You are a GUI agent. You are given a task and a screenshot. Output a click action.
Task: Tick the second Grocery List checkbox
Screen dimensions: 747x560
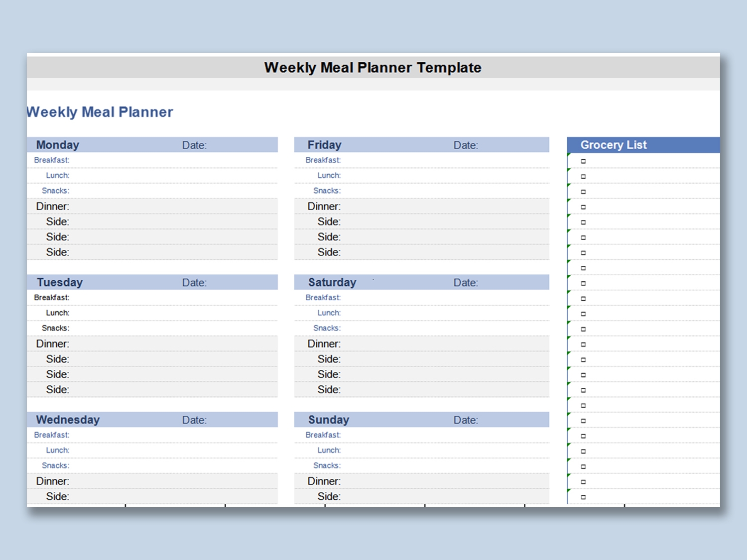pos(583,177)
